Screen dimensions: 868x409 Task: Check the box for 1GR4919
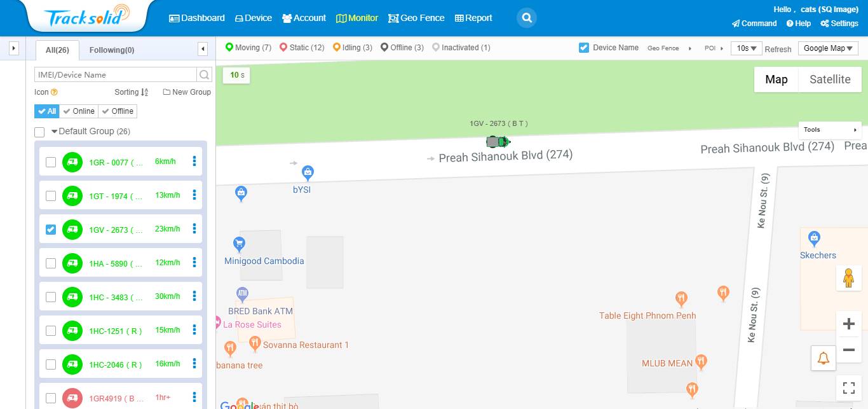(51, 398)
